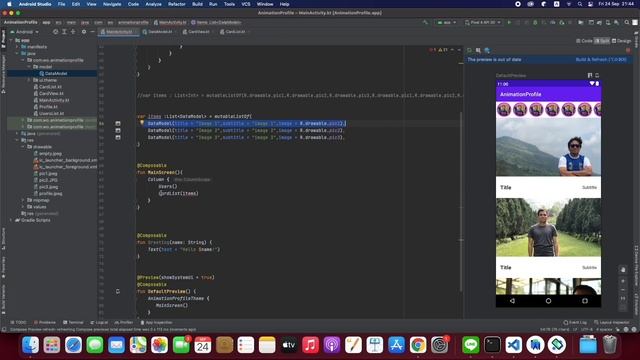Open the Refactor menu
640x360 pixels.
(x=177, y=4)
